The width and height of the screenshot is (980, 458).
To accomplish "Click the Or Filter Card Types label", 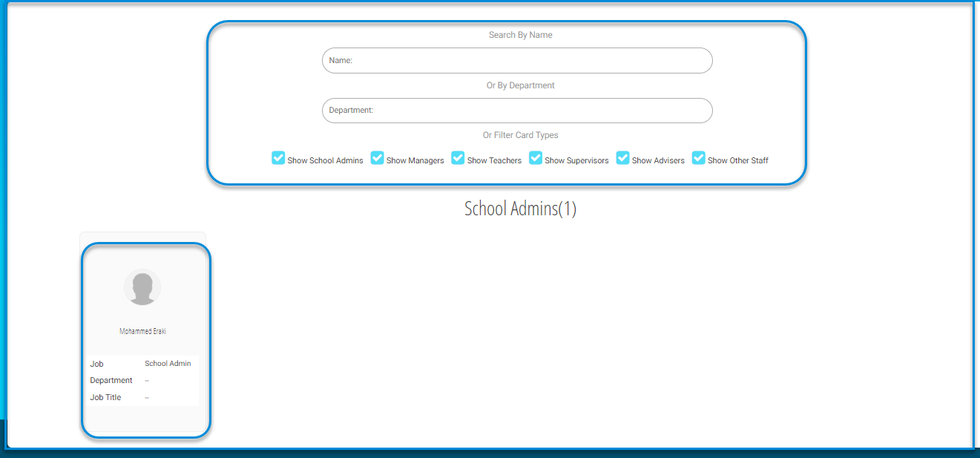I will [521, 135].
